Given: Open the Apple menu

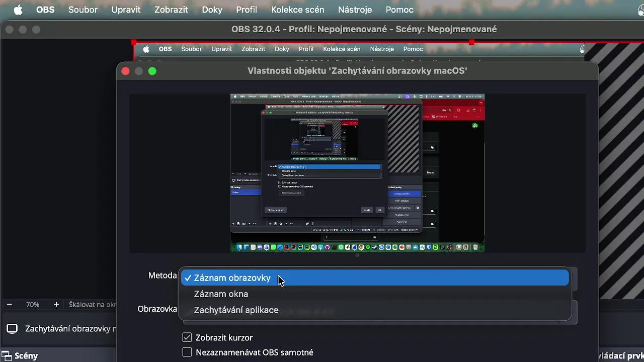Looking at the screenshot, I should (x=18, y=10).
